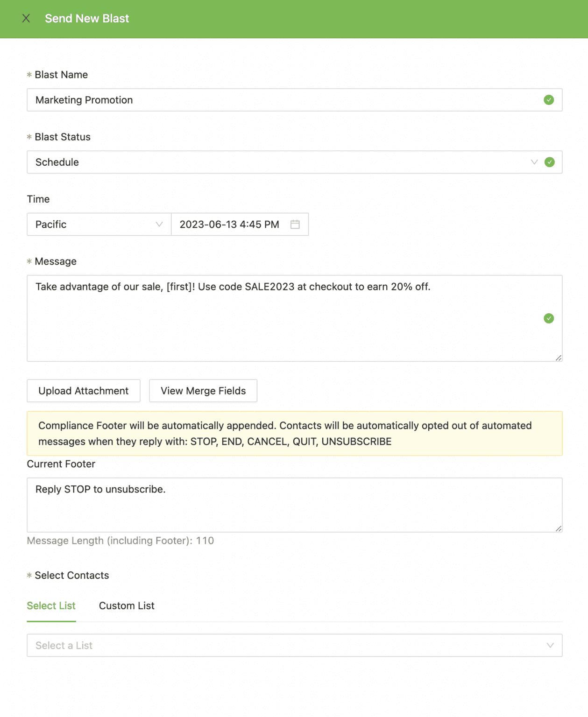This screenshot has height=717, width=588.
Task: Click the Select Contacts label
Action: coord(72,576)
